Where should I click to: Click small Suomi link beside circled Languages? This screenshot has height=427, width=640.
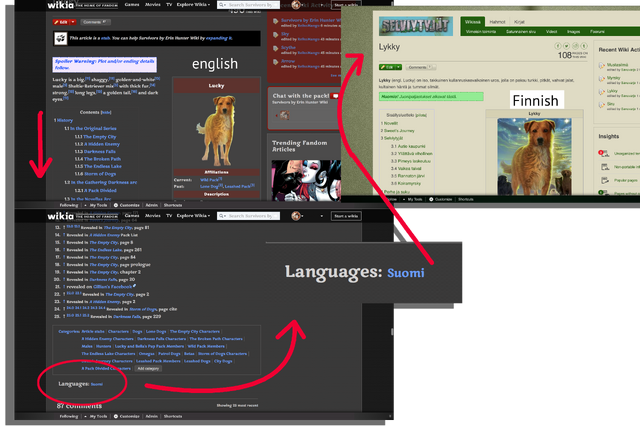pos(97,384)
